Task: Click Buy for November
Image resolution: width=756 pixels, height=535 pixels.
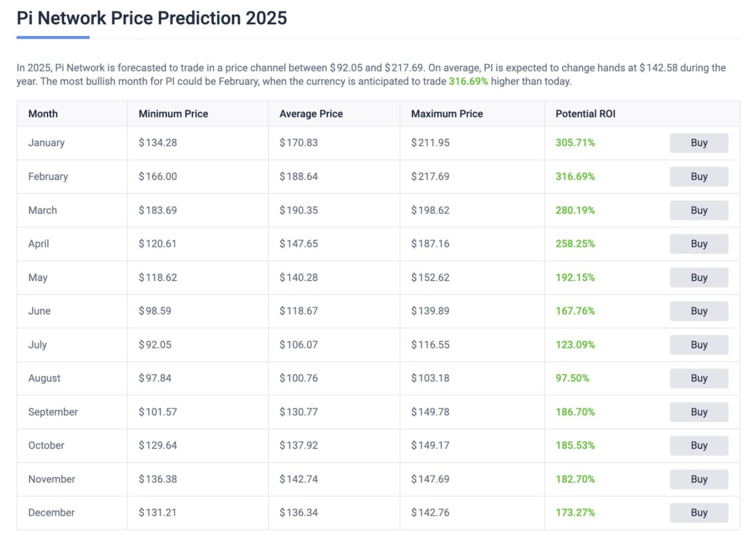Action: point(699,479)
